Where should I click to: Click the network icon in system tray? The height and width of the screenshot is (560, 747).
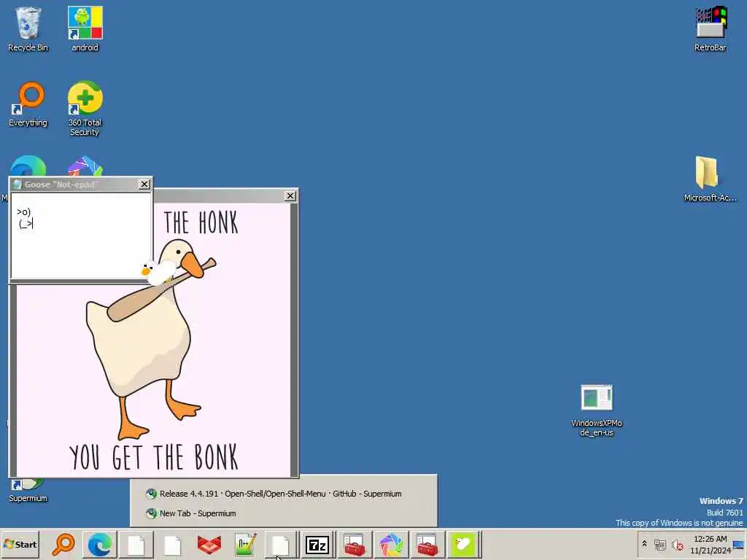click(659, 545)
